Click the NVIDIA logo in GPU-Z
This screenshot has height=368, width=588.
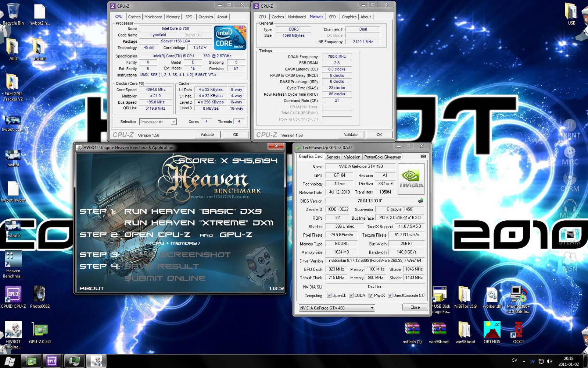(411, 179)
